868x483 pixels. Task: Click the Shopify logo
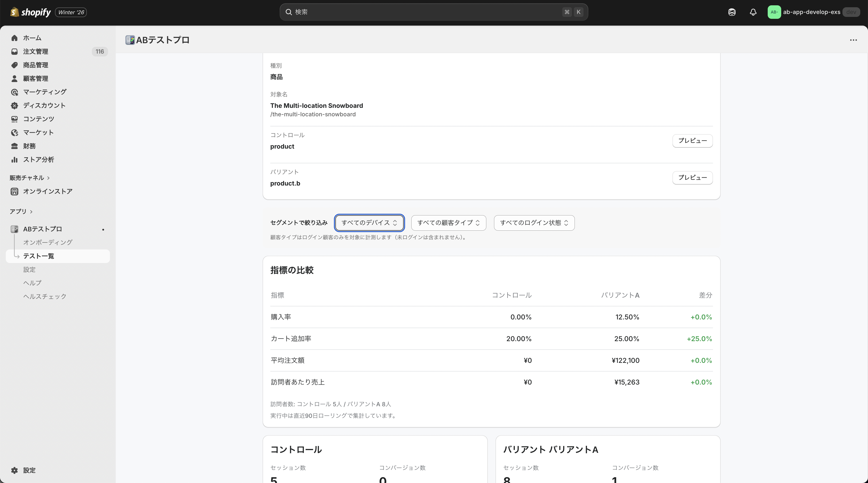(31, 12)
